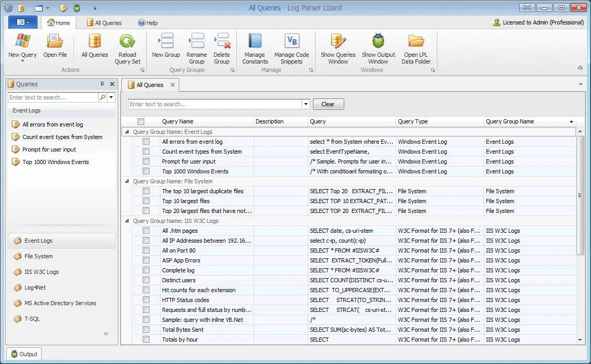Check the 'All .htm pages' row checkbox
This screenshot has height=364, width=591.
146,231
